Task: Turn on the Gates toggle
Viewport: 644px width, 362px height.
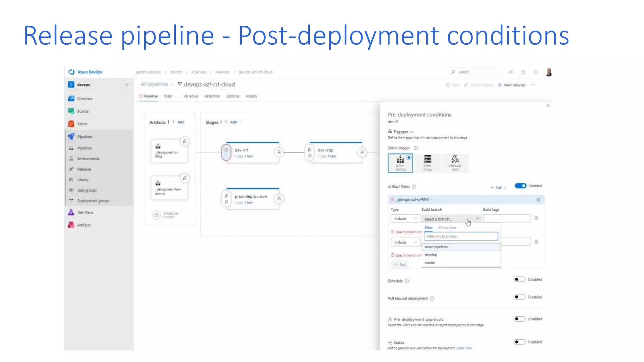Action: point(519,342)
